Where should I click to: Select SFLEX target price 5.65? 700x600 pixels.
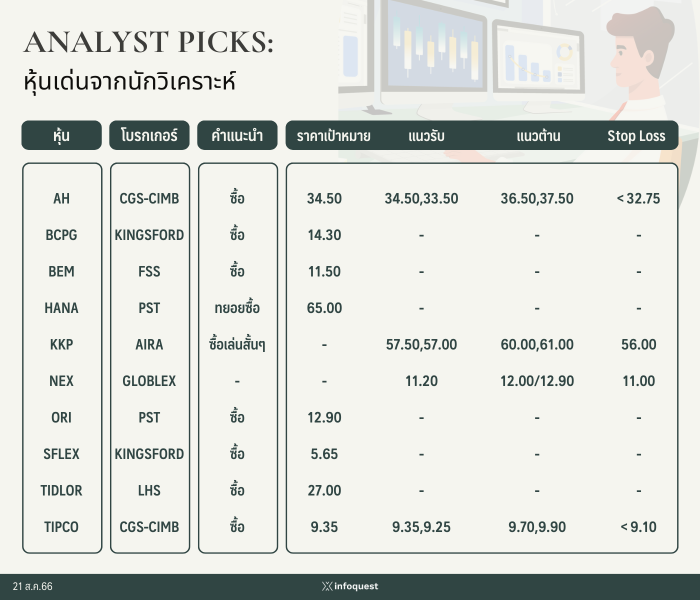pyautogui.click(x=324, y=454)
